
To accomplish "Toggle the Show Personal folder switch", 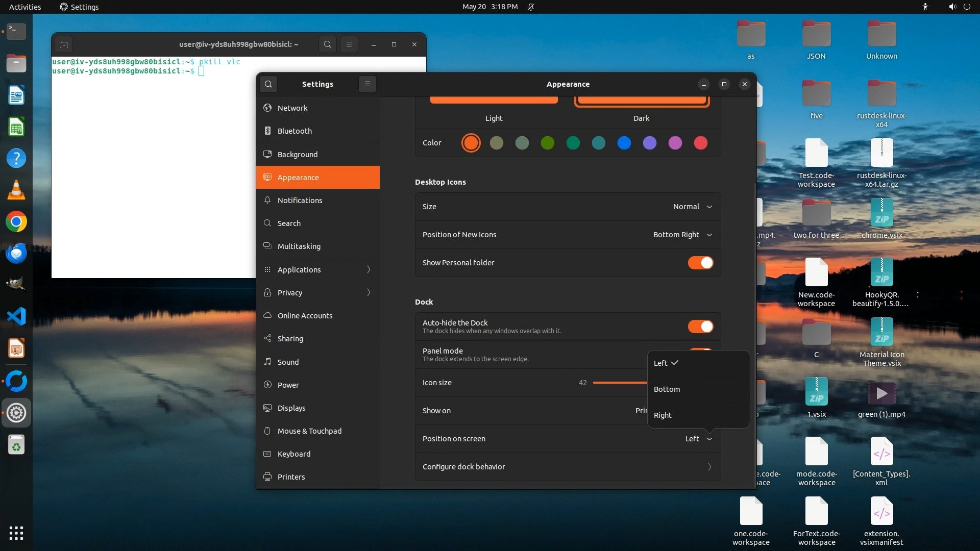I will 700,263.
